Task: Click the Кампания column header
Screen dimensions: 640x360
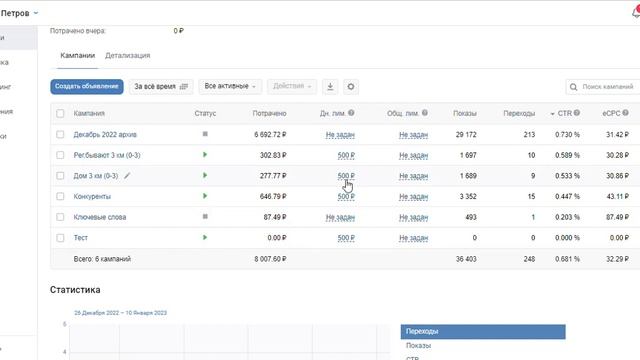Action: (89, 113)
